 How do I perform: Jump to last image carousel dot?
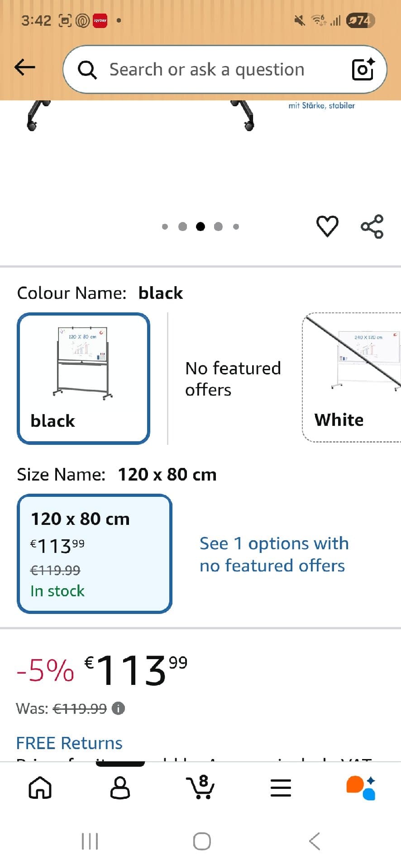236,226
